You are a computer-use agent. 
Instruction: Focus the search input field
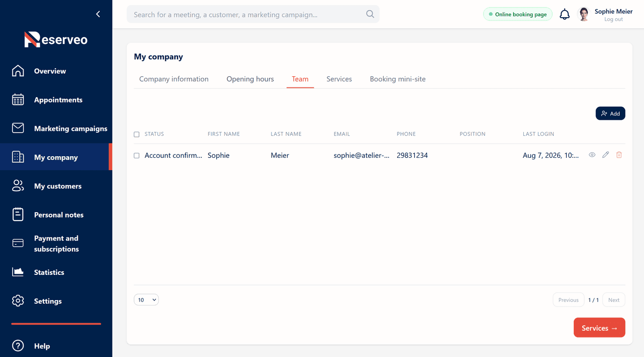click(253, 14)
